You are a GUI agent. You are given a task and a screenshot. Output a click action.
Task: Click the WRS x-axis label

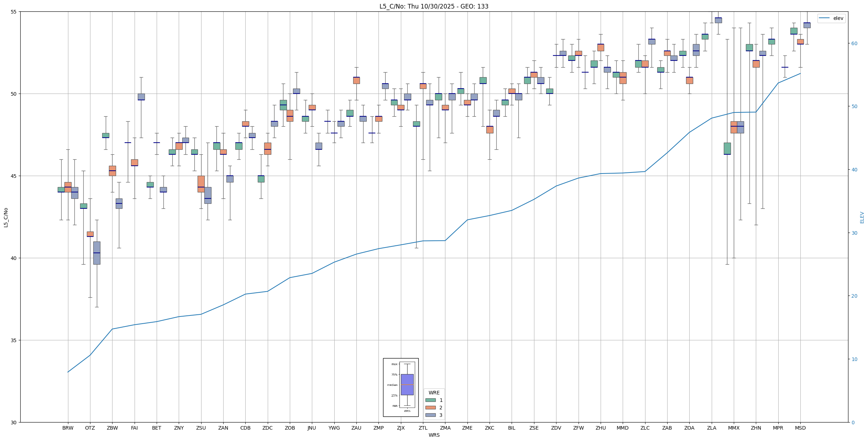coord(434,435)
